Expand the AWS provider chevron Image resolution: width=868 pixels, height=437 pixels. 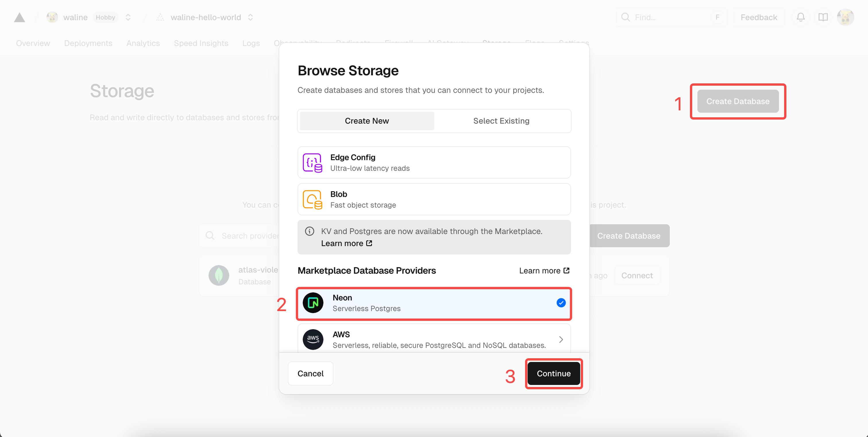coord(561,339)
